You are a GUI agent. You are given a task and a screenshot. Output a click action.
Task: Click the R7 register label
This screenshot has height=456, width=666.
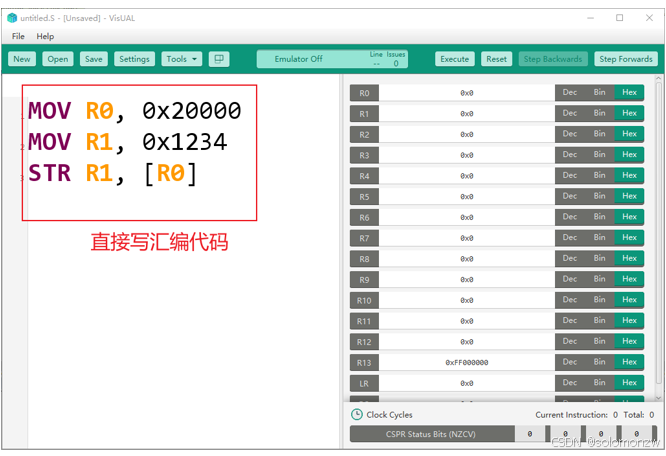point(364,238)
